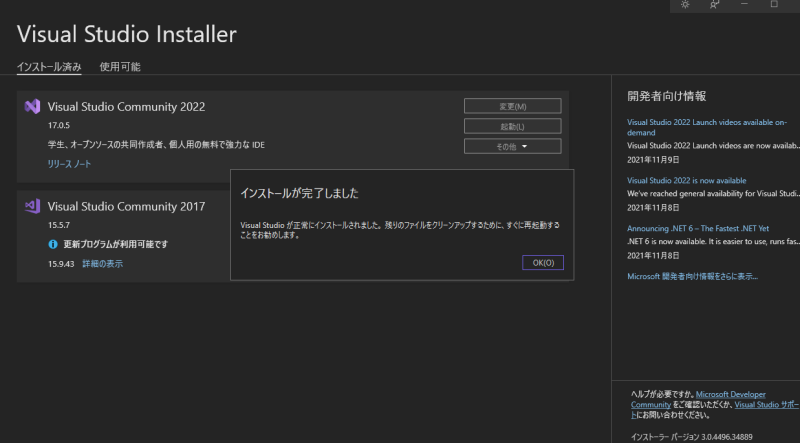Open the Announcing .NET 6 news link
The image size is (800, 443).
tap(698, 228)
